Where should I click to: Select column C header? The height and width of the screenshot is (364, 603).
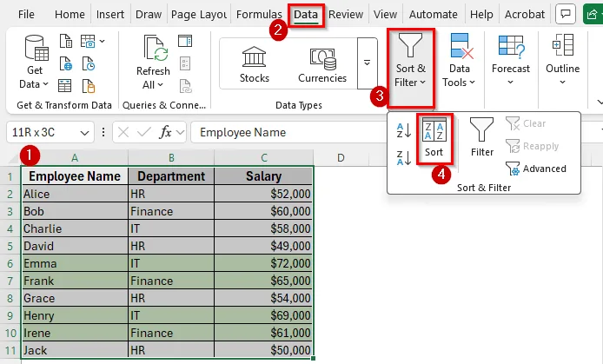tap(264, 157)
